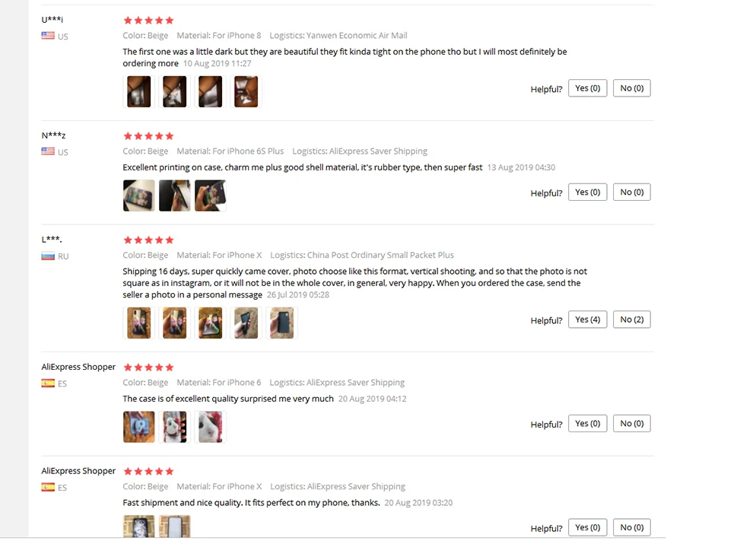Vote No (0) on the iPhone 6 review
The width and height of the screenshot is (756, 541).
click(631, 424)
